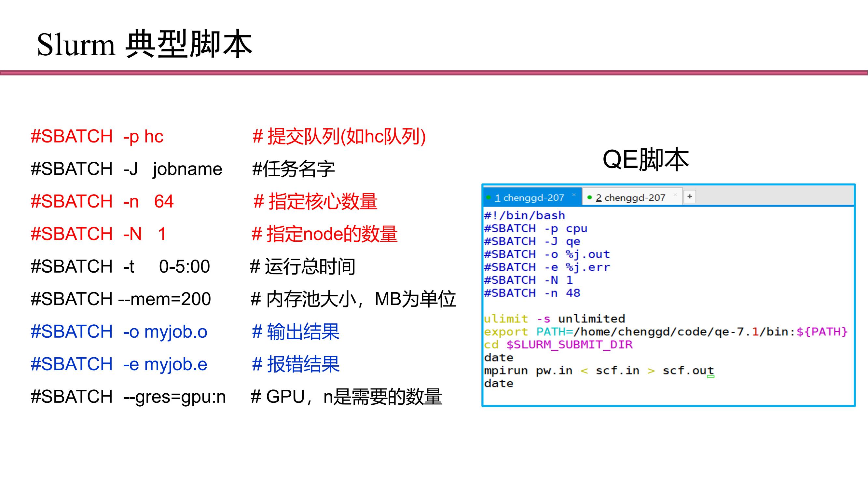This screenshot has height=488, width=868.
Task: Click the comment '# 内存池大小，MB为单位'
Action: click(353, 299)
